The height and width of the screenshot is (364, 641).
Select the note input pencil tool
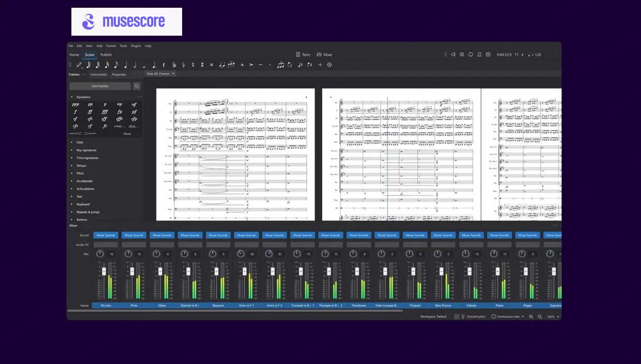click(79, 65)
